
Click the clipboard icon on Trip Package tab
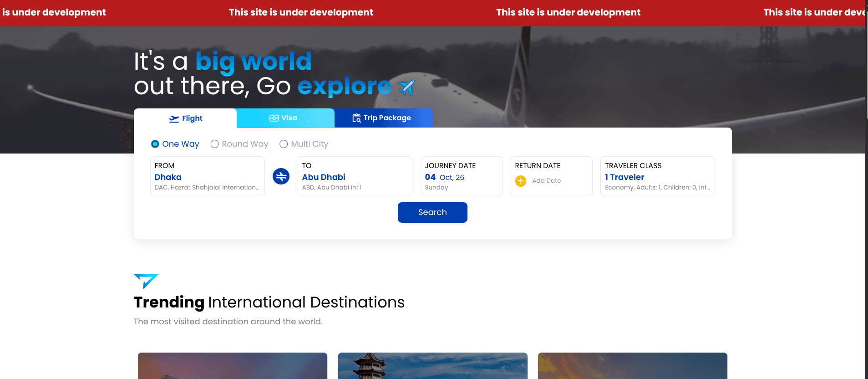tap(356, 118)
